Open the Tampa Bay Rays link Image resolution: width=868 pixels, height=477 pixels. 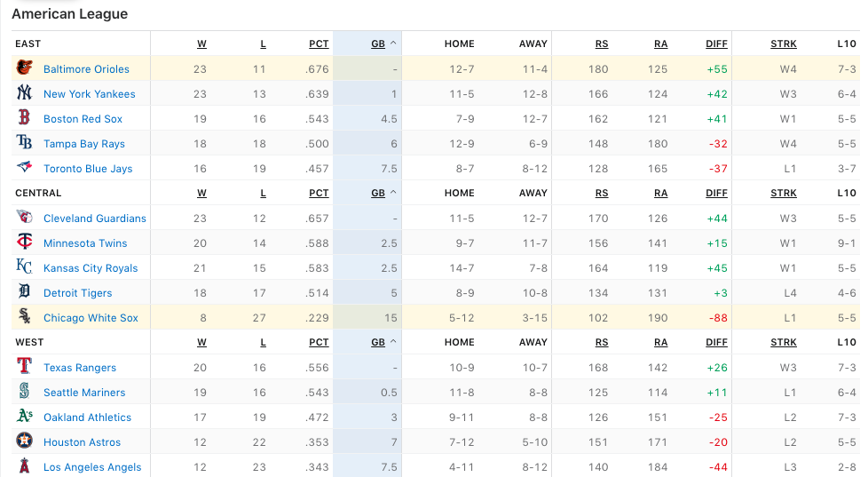coord(84,144)
